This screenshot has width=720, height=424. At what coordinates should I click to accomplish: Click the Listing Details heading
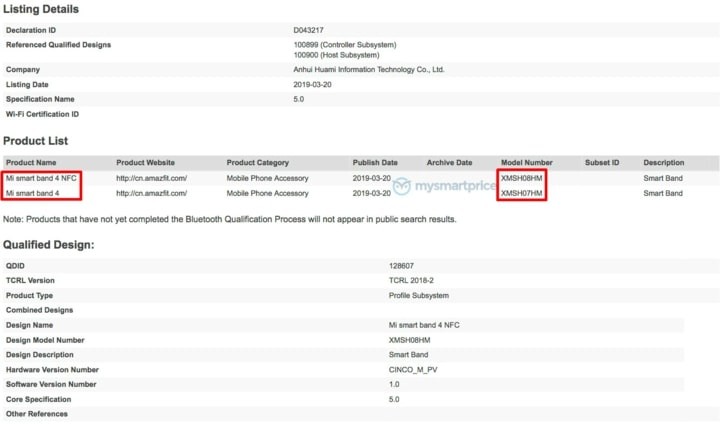pos(41,9)
